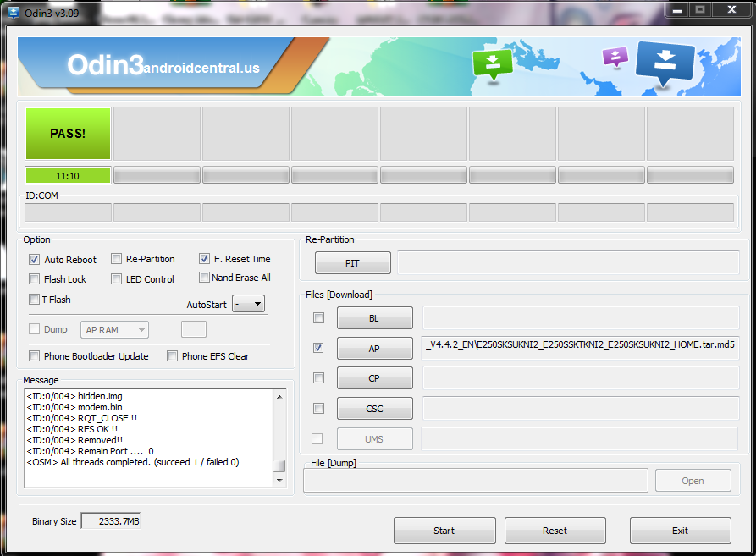Enable the CSC file checkbox
756x556 pixels.
coord(318,409)
